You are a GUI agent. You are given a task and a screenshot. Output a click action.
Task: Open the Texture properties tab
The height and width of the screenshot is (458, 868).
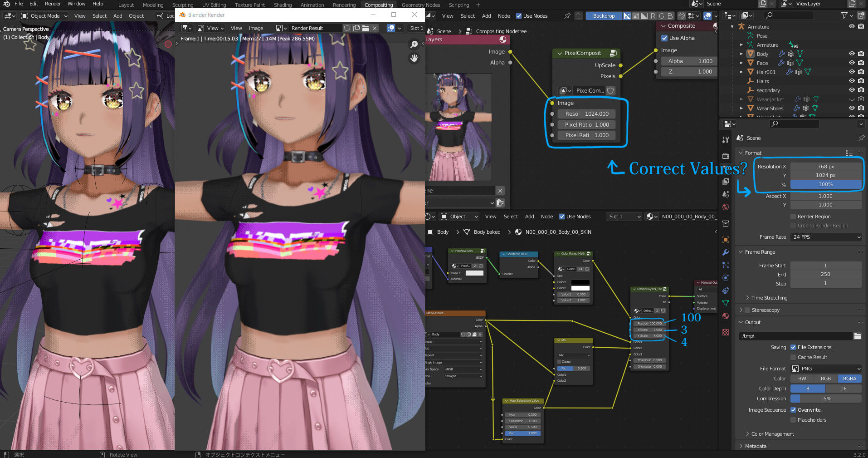726,332
